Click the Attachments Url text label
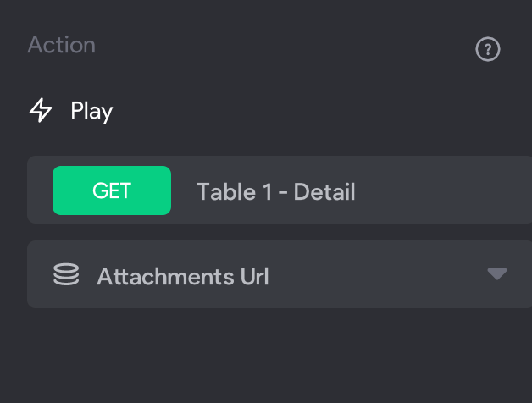532x403 pixels. (183, 276)
